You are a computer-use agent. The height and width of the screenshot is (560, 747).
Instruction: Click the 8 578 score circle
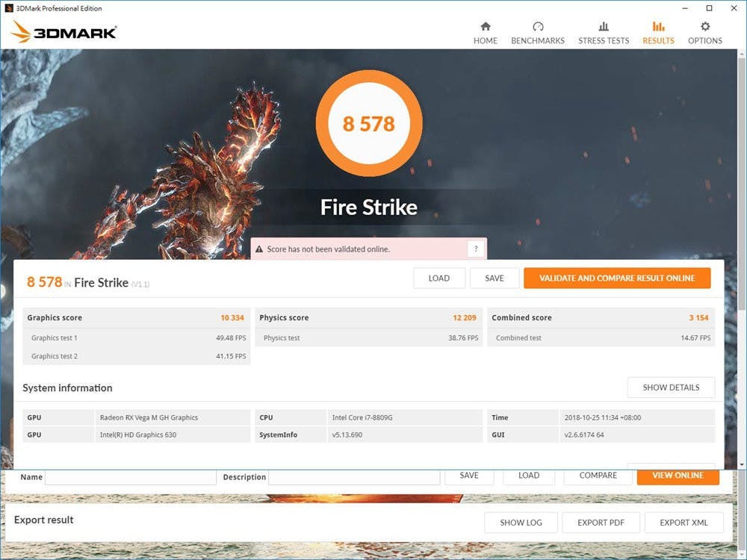click(369, 123)
